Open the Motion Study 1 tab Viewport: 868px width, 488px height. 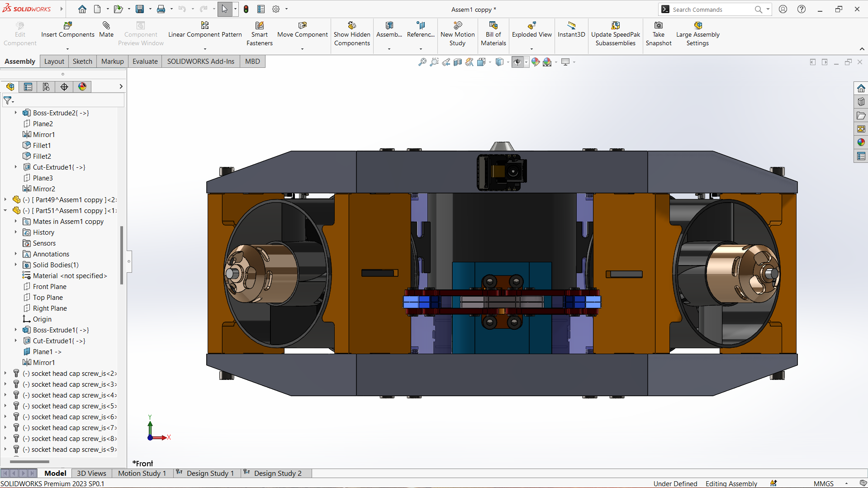142,473
